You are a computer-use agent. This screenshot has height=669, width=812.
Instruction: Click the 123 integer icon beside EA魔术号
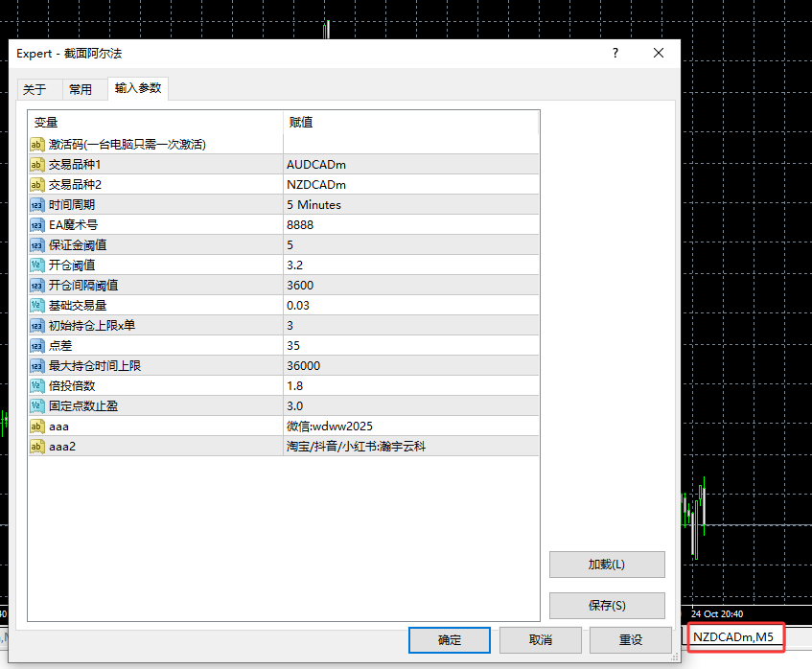point(36,225)
